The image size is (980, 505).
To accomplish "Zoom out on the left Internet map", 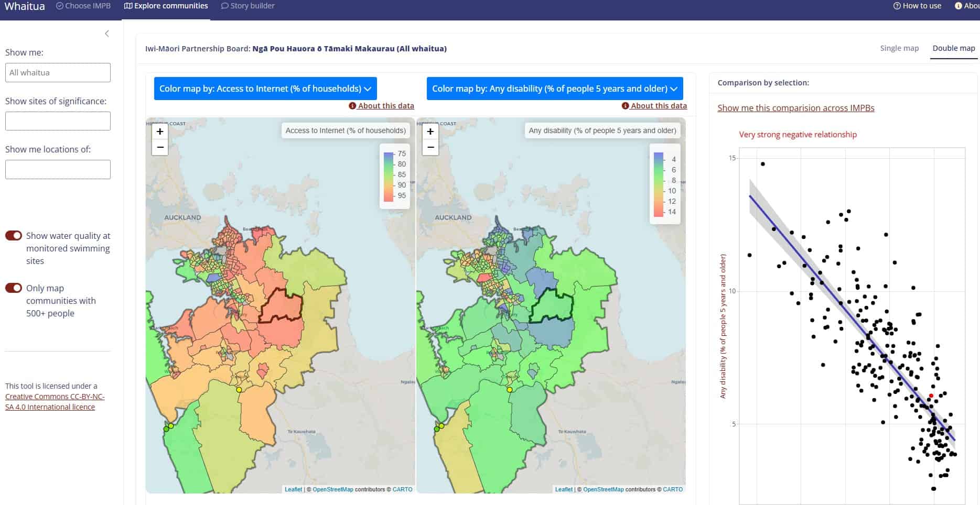I will pos(160,147).
